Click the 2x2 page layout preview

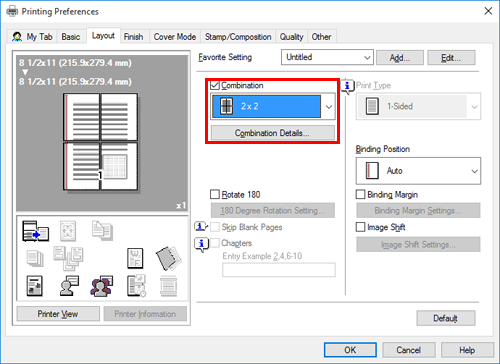pos(100,142)
